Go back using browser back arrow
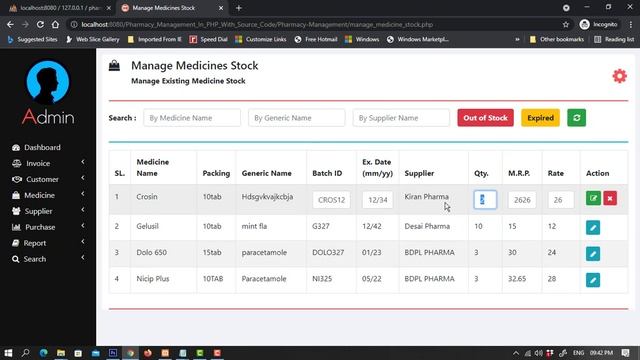640x360 pixels. (x=10, y=24)
